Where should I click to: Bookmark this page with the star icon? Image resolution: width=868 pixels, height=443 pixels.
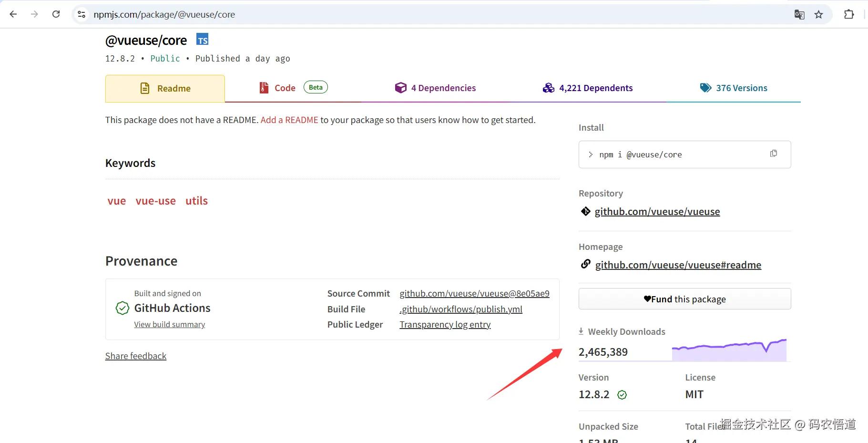point(819,14)
